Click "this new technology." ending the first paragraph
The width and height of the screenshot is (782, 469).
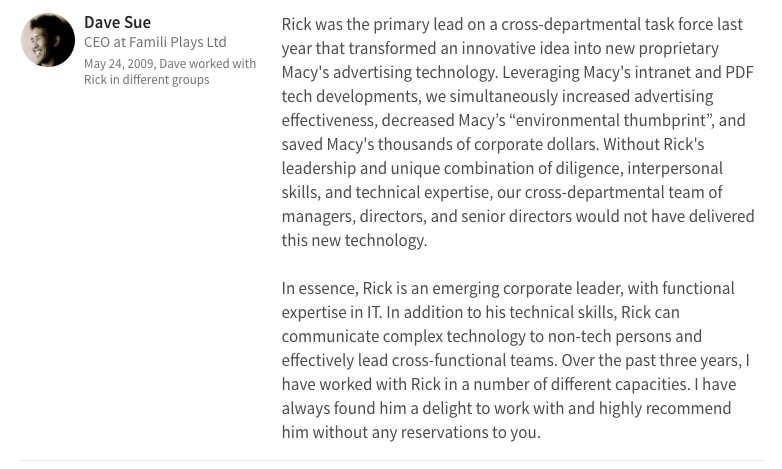point(354,240)
